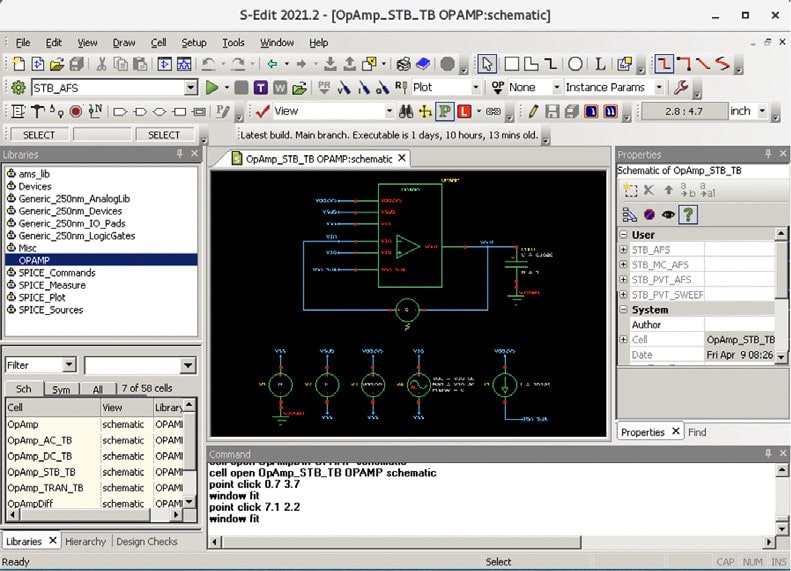Toggle the blue double-pane icon near save
The width and height of the screenshot is (791, 571).
(x=610, y=111)
